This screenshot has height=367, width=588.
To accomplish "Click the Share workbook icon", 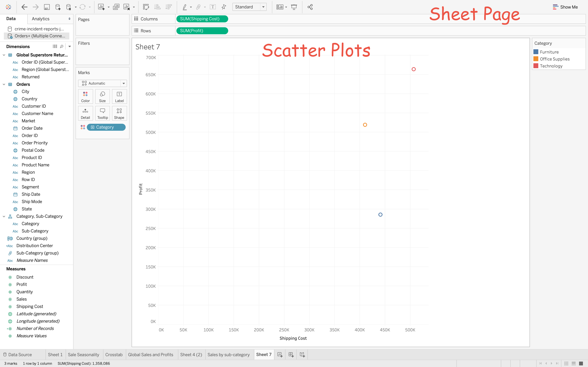I will (310, 7).
